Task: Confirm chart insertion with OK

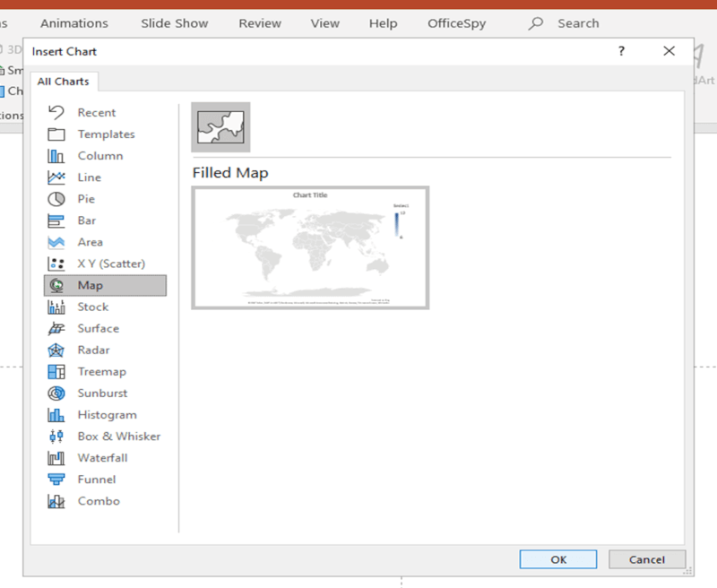Action: click(x=557, y=558)
